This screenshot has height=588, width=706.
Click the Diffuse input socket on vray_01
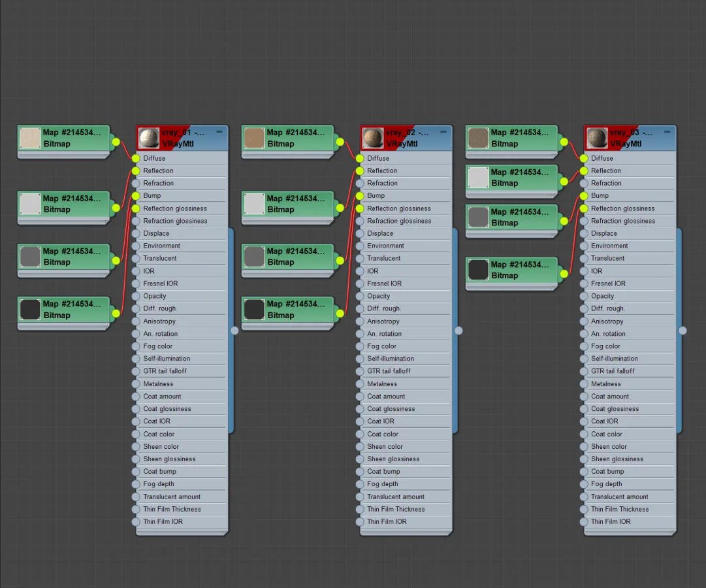click(136, 158)
